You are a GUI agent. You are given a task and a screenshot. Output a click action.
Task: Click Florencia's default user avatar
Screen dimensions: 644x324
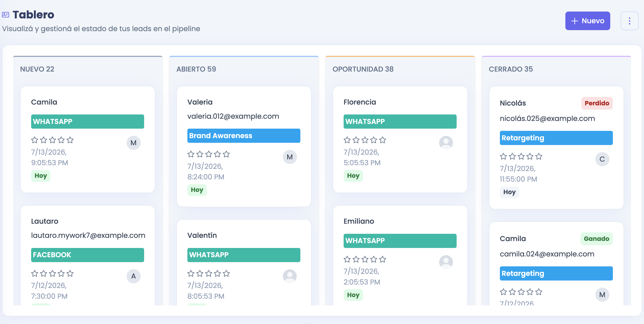(x=446, y=143)
